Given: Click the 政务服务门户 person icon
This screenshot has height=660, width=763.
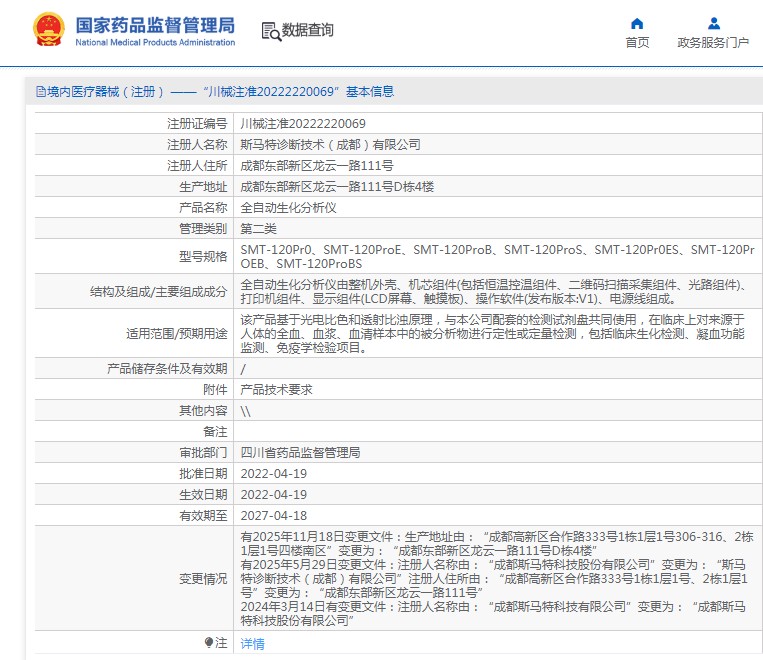Looking at the screenshot, I should 713,23.
